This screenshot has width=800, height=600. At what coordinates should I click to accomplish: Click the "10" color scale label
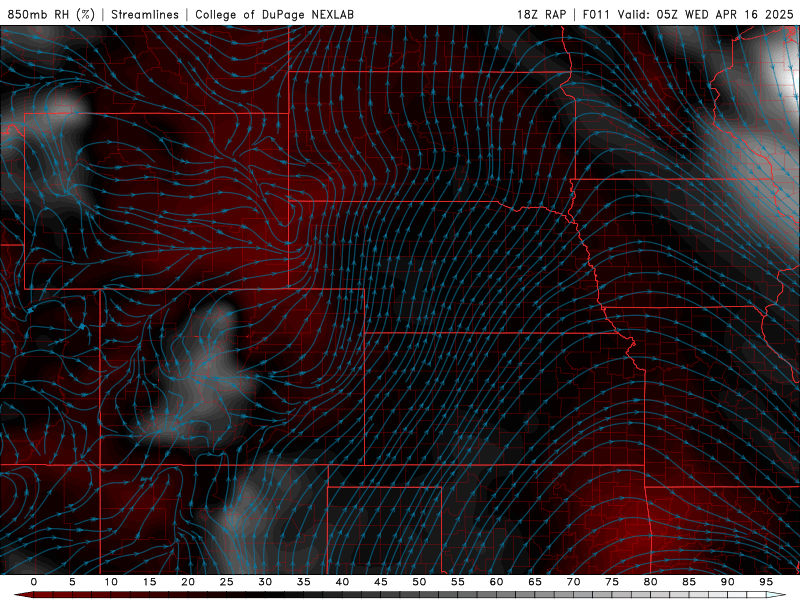coord(111,582)
